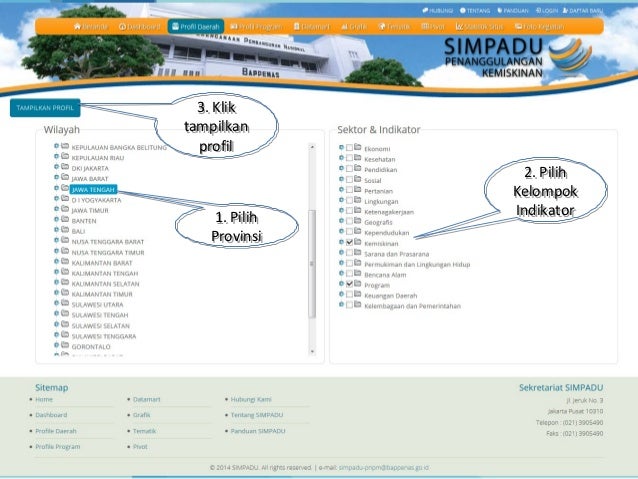Click the folder icon for JAWA TENGAH

click(x=65, y=188)
